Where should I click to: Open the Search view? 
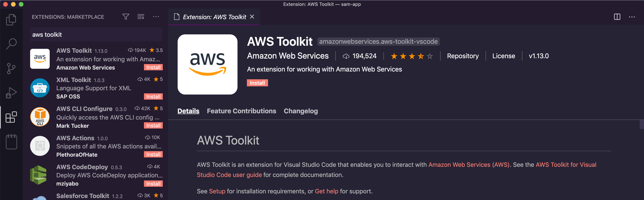(11, 44)
